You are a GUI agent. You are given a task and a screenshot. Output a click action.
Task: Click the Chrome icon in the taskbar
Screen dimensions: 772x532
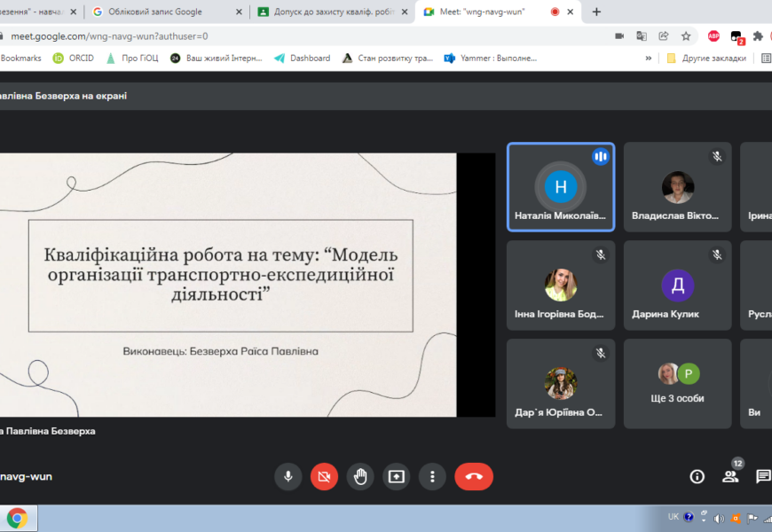click(17, 519)
